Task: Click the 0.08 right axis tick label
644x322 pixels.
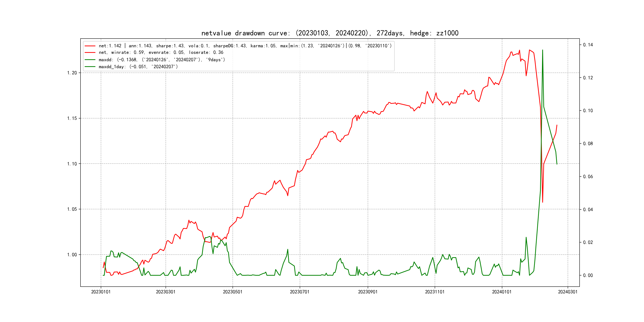Action: pyautogui.click(x=588, y=144)
